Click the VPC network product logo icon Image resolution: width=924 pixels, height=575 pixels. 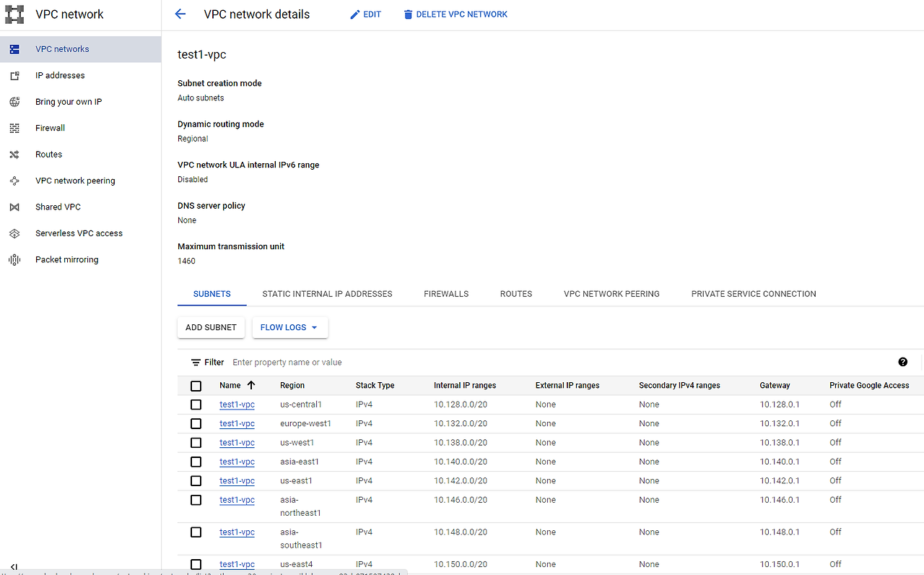(x=14, y=14)
